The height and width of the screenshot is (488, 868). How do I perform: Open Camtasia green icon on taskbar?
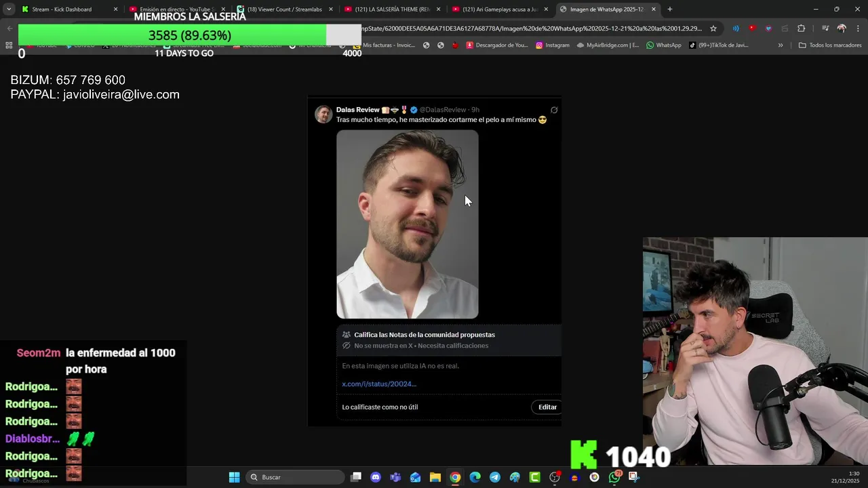pos(534,477)
